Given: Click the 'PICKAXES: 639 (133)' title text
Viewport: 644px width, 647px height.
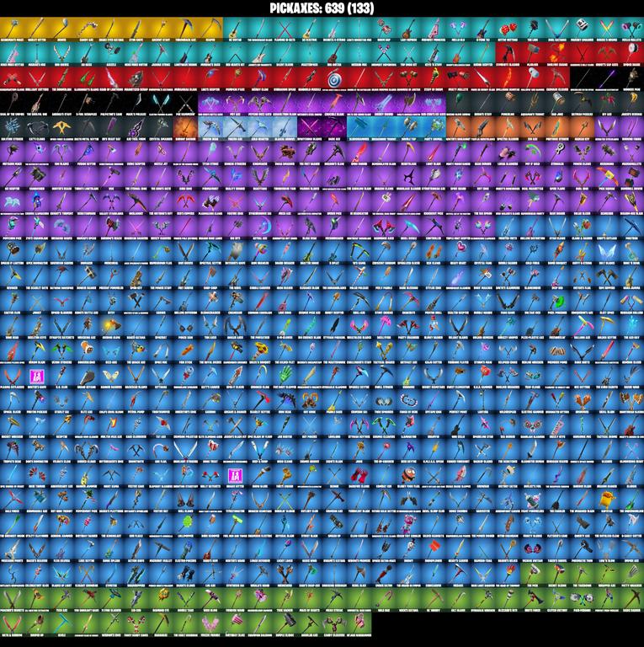Looking at the screenshot, I should pos(322,8).
